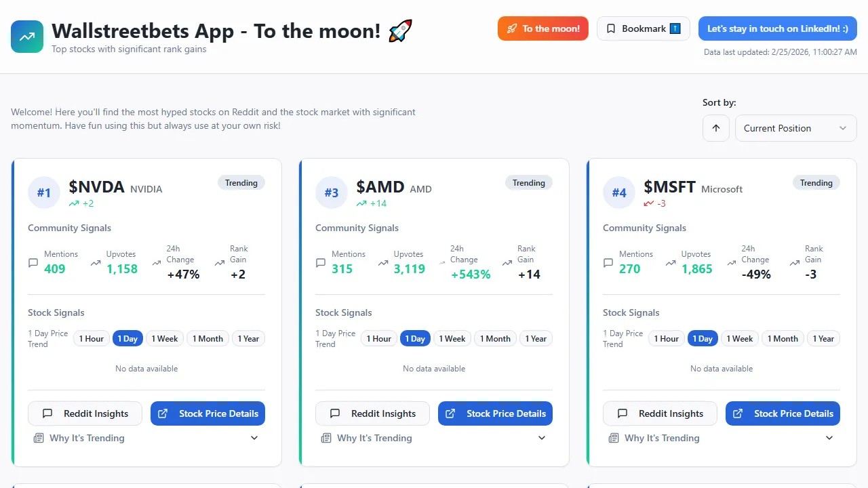Click the upvotes trend icon on $AMD card
Screen dimensions: 868x488
[x=384, y=264]
